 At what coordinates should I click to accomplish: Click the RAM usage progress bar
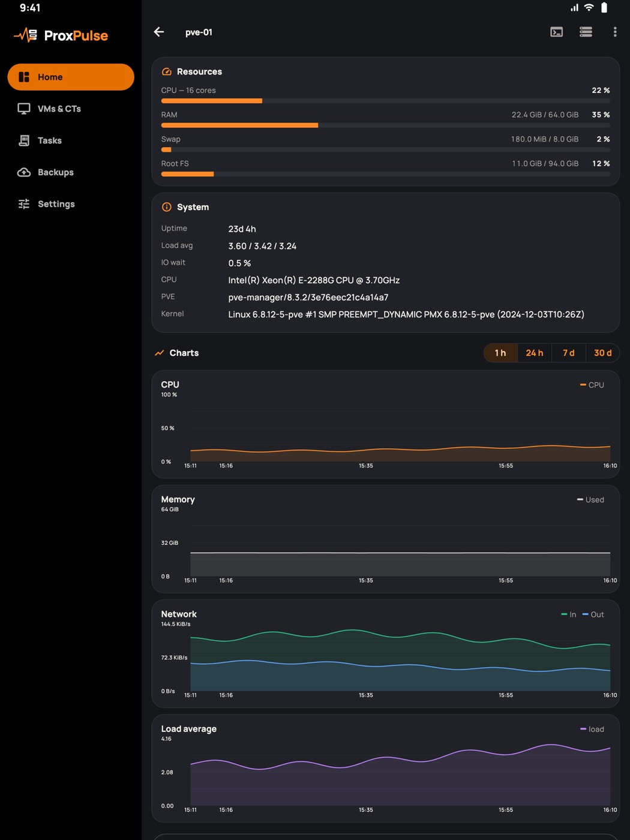tap(386, 125)
